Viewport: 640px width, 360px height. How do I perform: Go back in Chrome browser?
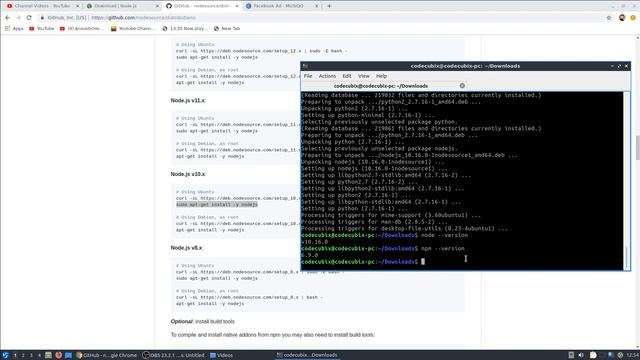(x=7, y=18)
